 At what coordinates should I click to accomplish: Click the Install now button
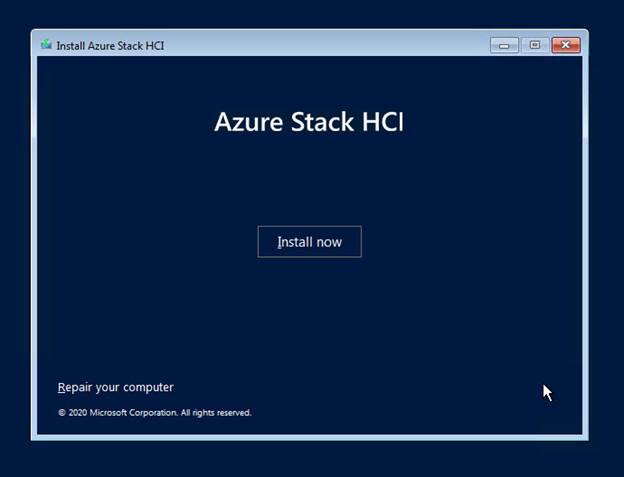[310, 242]
